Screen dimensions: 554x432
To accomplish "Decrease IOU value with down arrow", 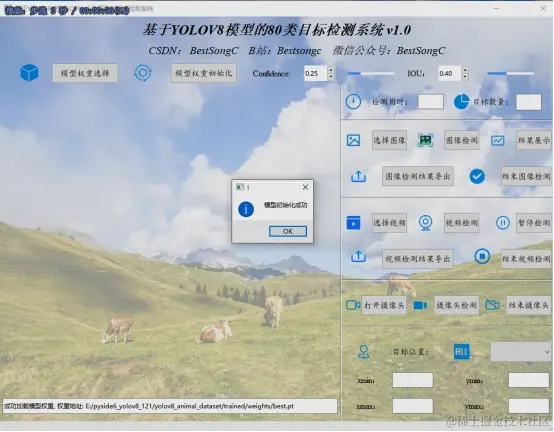I will coord(465,77).
